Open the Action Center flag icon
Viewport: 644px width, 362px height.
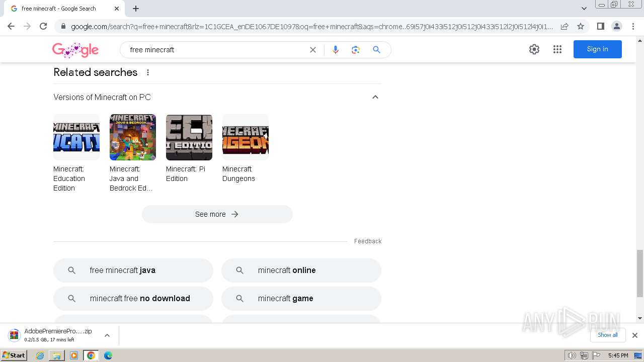596,355
